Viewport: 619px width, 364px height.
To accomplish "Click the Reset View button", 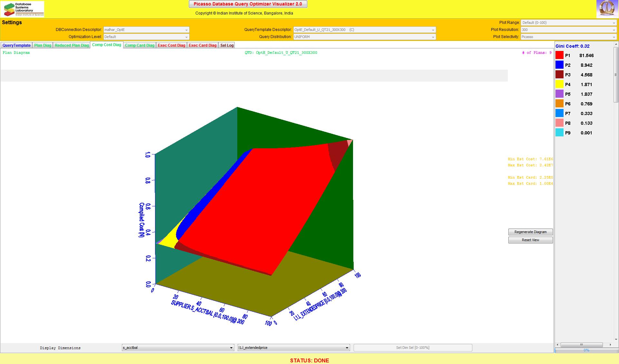I will [530, 240].
